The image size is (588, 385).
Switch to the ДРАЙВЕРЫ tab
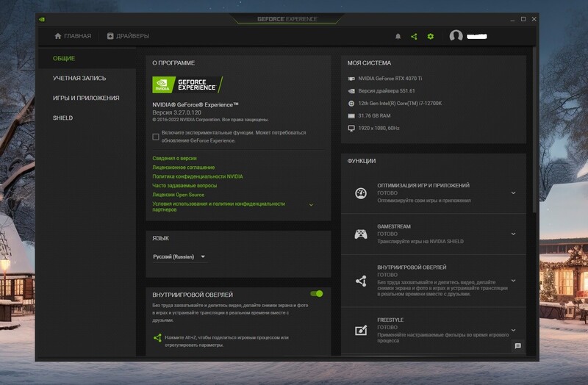tap(128, 36)
